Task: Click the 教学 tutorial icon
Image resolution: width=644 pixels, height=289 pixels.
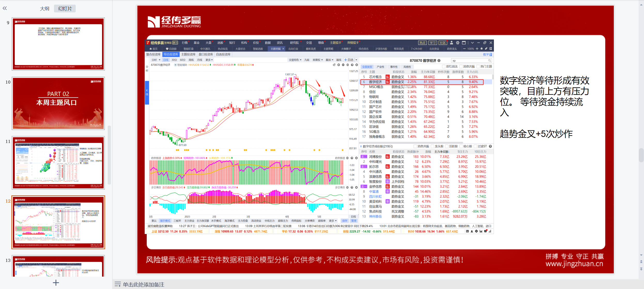Action: coord(487,54)
